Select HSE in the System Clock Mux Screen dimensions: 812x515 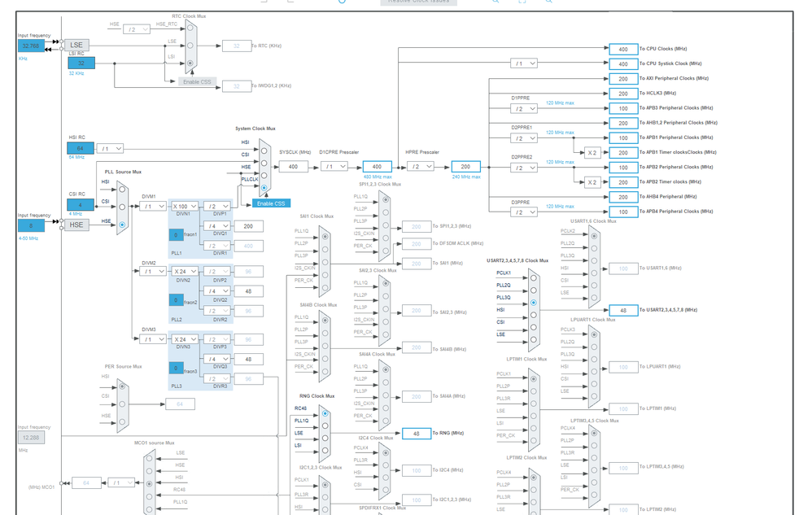tap(264, 176)
